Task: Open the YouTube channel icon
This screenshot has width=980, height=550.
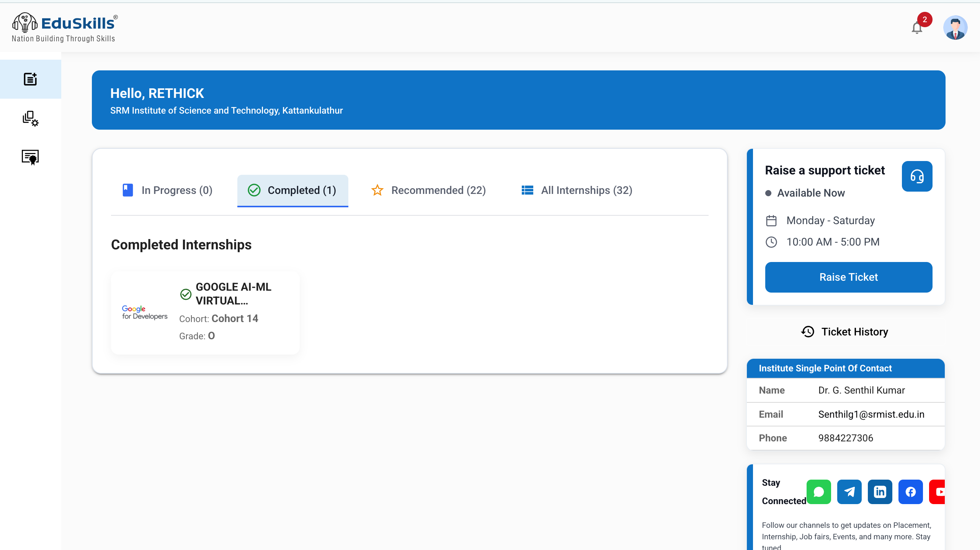Action: (939, 492)
